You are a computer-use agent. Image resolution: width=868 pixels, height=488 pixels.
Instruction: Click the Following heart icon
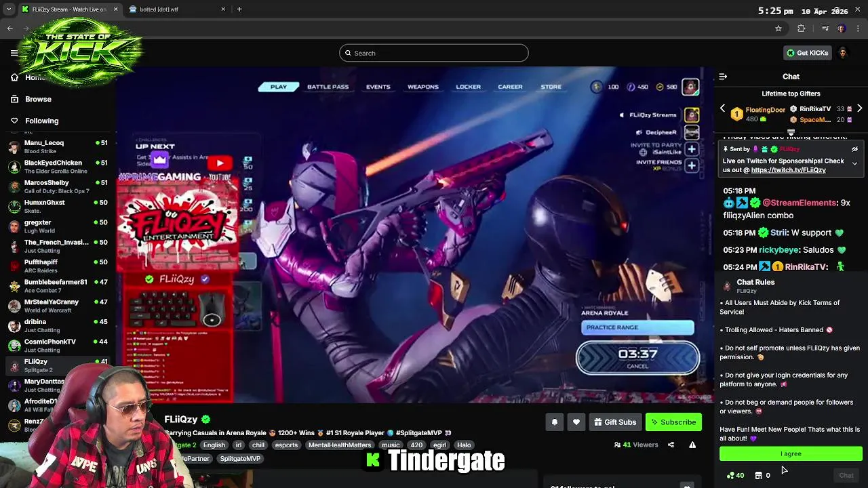pos(14,121)
